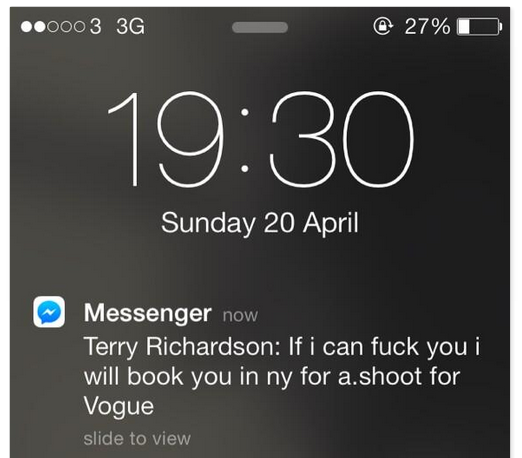This screenshot has height=458, width=522.
Task: Open the notification message body text
Action: [282, 376]
